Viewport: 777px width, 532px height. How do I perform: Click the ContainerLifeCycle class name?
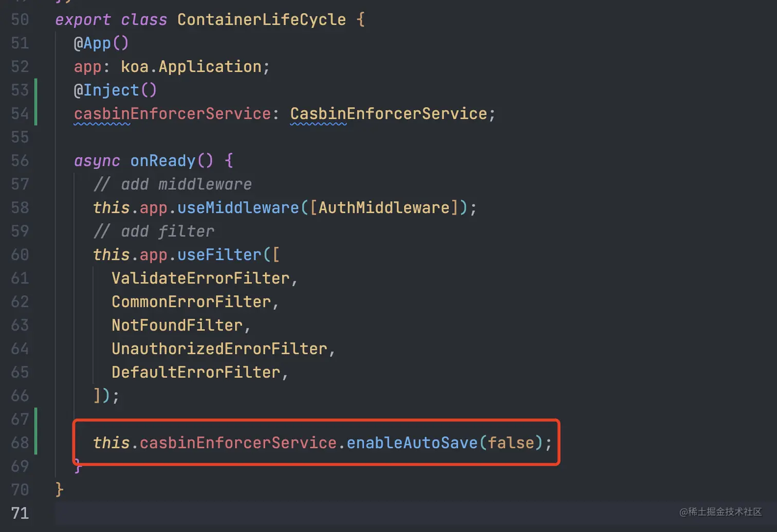[x=262, y=20]
